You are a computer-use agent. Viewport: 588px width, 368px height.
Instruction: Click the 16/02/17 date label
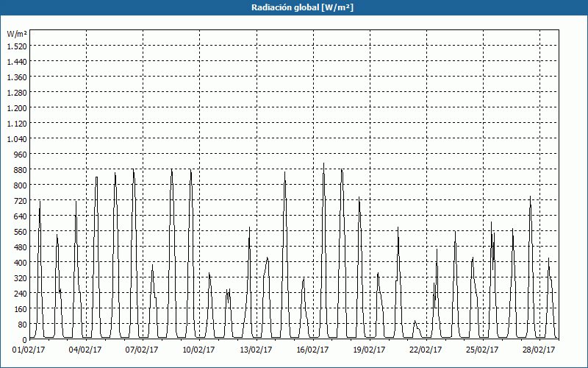coord(312,350)
